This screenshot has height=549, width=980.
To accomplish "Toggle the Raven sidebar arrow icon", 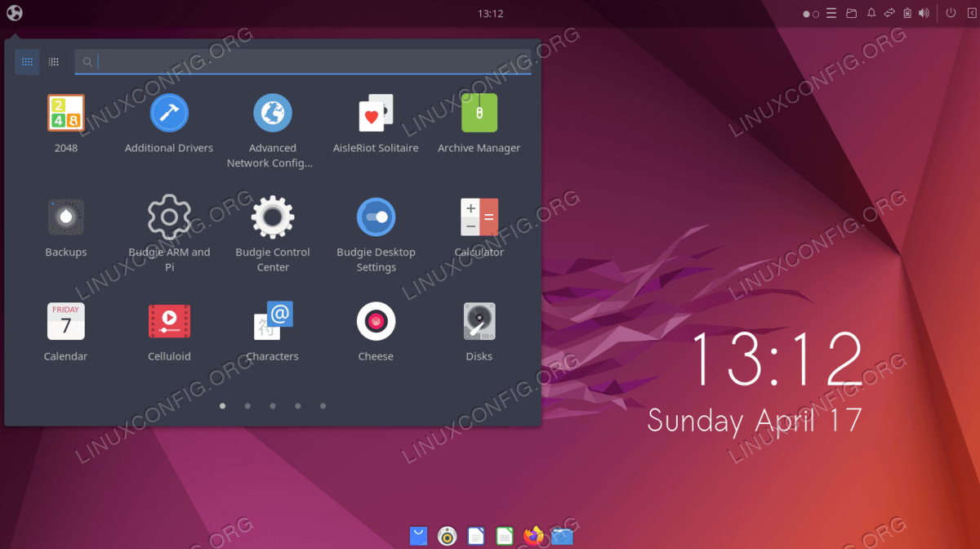I will pyautogui.click(x=971, y=13).
